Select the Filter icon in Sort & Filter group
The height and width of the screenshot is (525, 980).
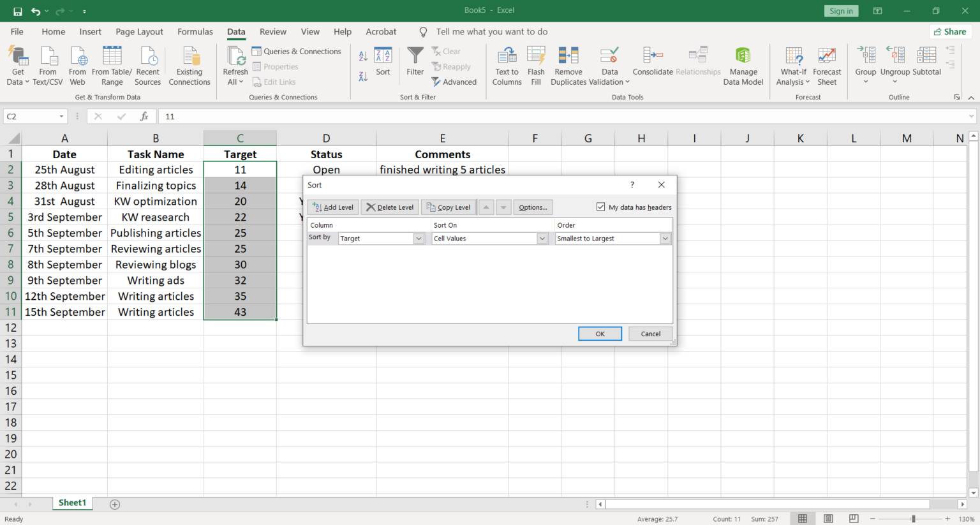[415, 64]
